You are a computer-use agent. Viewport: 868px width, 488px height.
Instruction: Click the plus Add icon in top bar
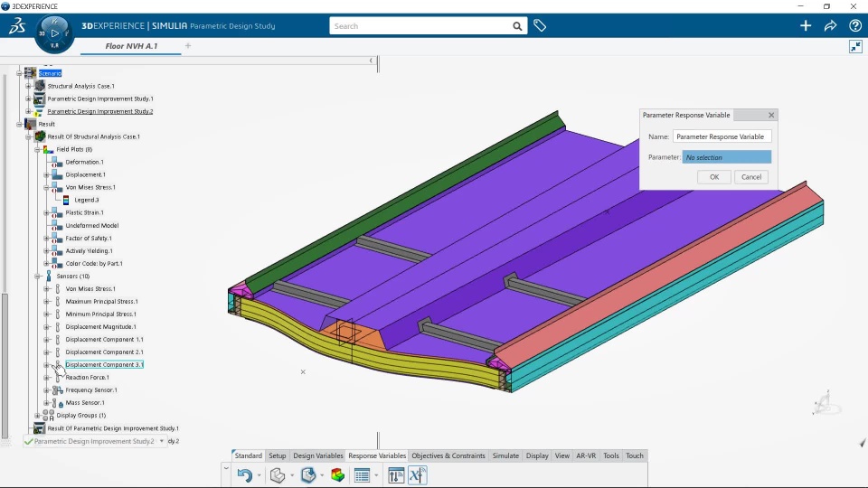click(x=806, y=25)
